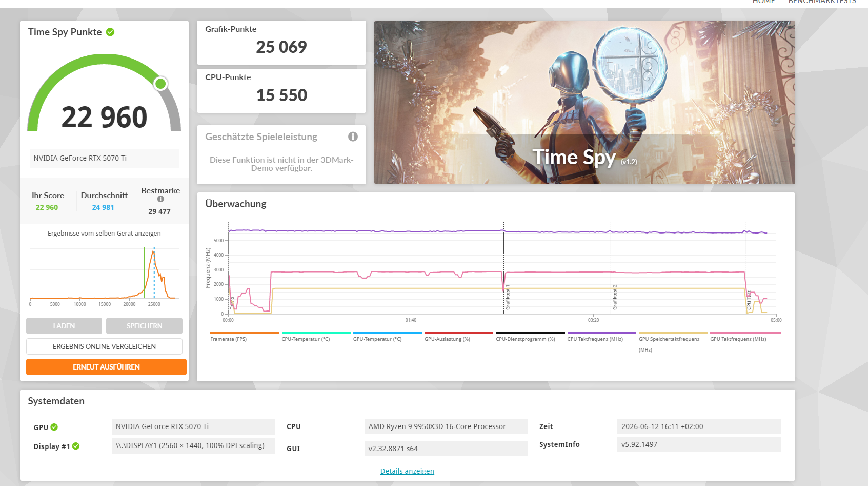The height and width of the screenshot is (486, 868).
Task: Click the Bestmarke value 29 477
Action: coord(159,211)
